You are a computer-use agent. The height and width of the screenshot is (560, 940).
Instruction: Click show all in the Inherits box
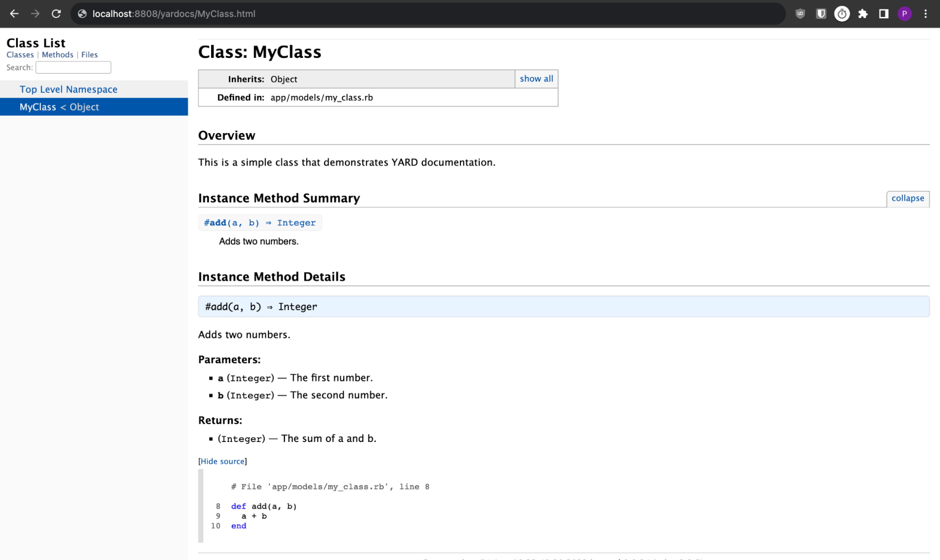click(537, 79)
